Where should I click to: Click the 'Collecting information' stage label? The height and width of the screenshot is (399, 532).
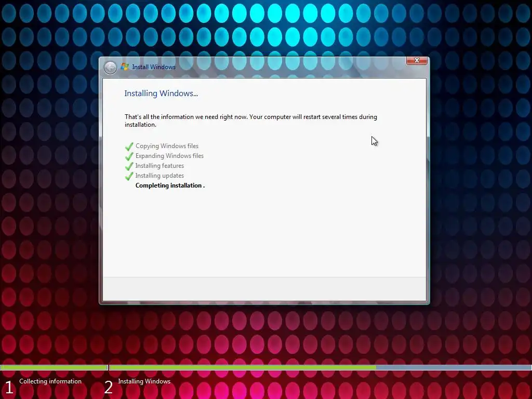pos(50,381)
